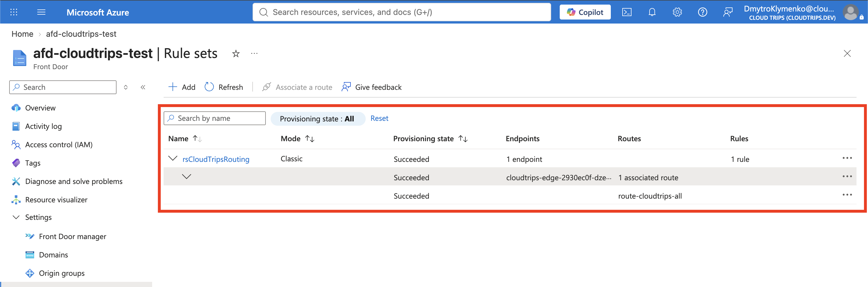This screenshot has width=868, height=287.
Task: Collapse the sidebar with double chevron
Action: (x=143, y=87)
